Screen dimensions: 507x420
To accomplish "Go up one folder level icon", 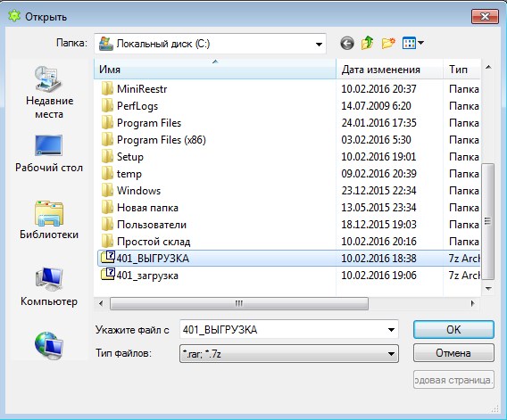I will 368,43.
